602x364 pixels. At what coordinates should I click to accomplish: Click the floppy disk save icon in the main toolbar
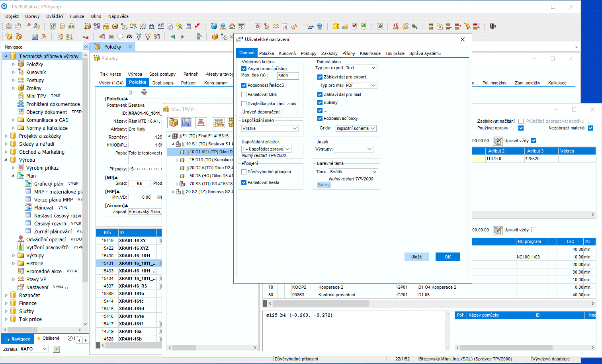pyautogui.click(x=35, y=37)
